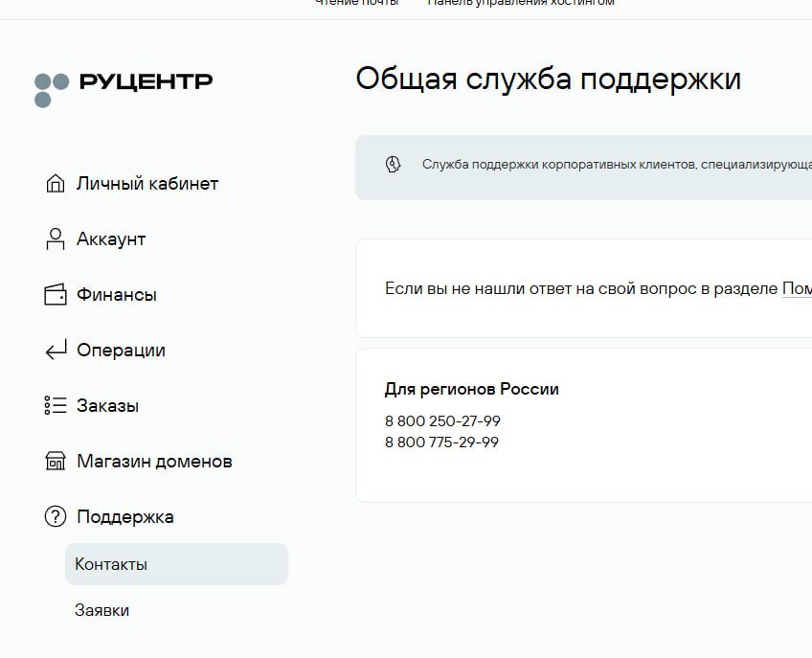
Task: Click the return-arrow icon beside Операции
Action: [56, 350]
